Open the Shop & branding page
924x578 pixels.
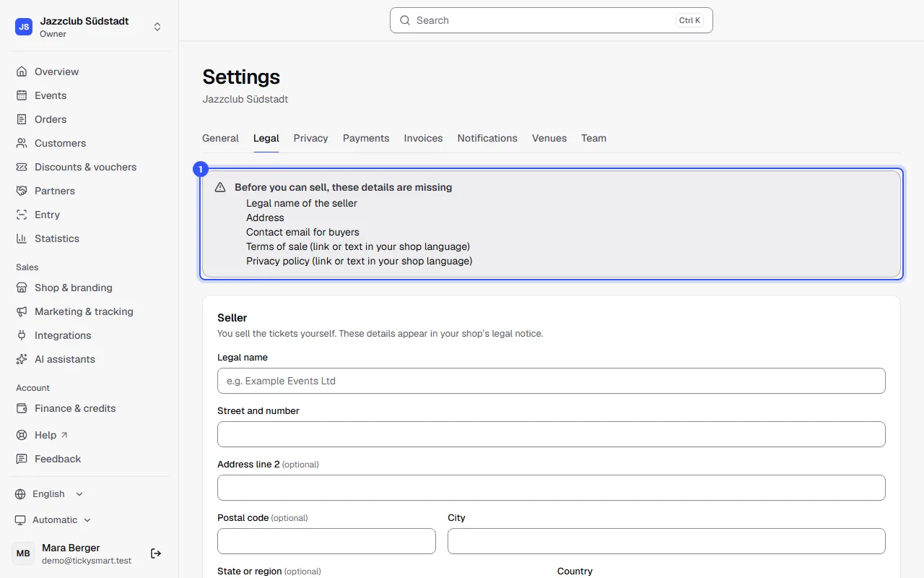[x=90, y=288]
